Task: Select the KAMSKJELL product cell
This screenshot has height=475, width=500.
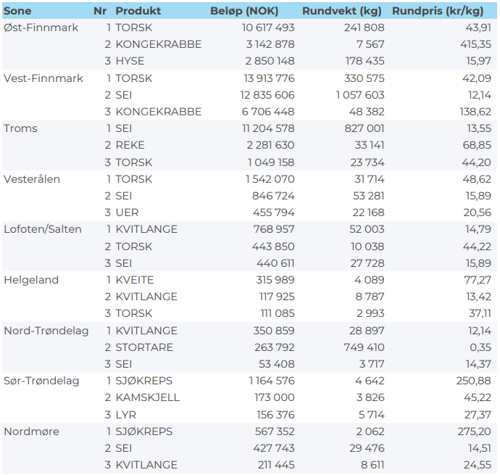Action: pyautogui.click(x=148, y=398)
